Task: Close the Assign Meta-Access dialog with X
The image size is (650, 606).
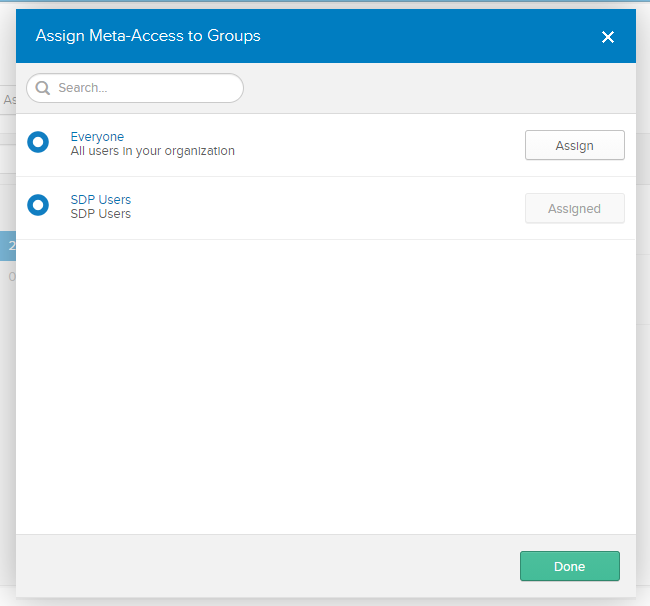Action: [x=607, y=37]
